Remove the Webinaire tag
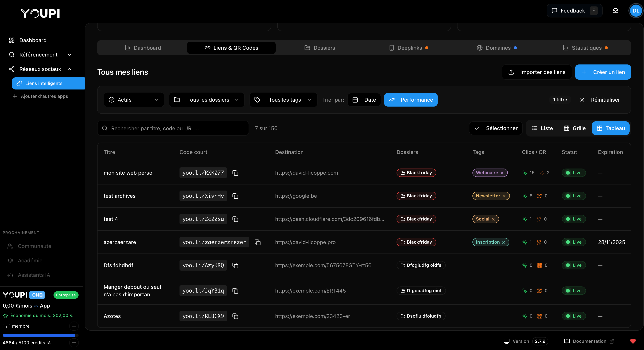 point(502,173)
